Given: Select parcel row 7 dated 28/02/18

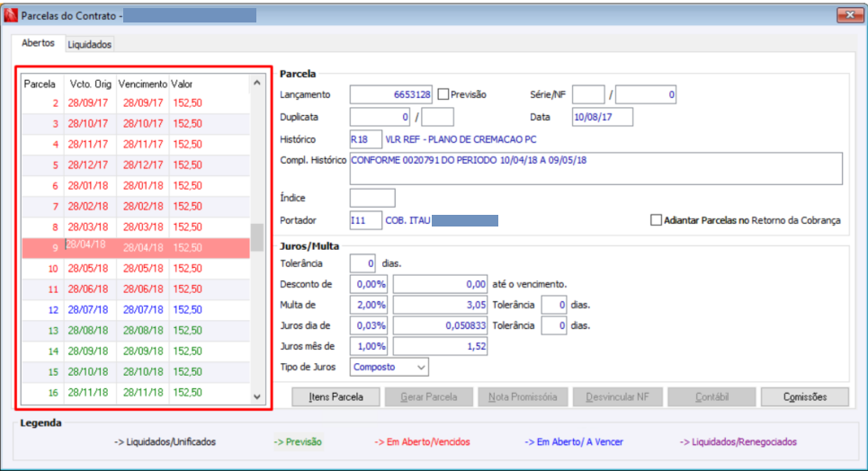Looking at the screenshot, I should [x=136, y=207].
